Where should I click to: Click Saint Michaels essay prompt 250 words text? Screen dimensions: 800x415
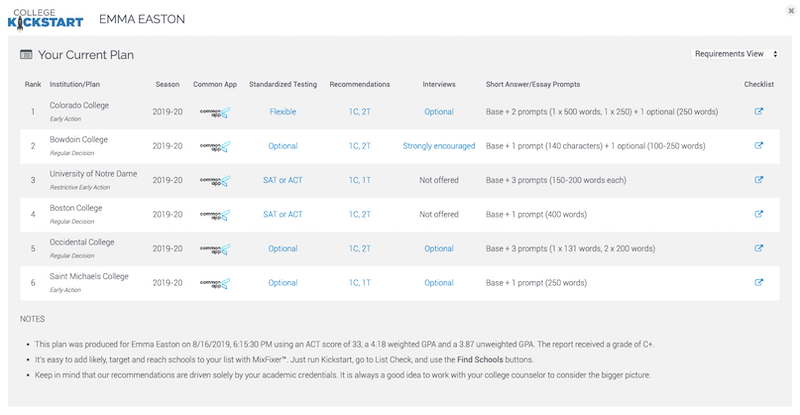click(536, 283)
